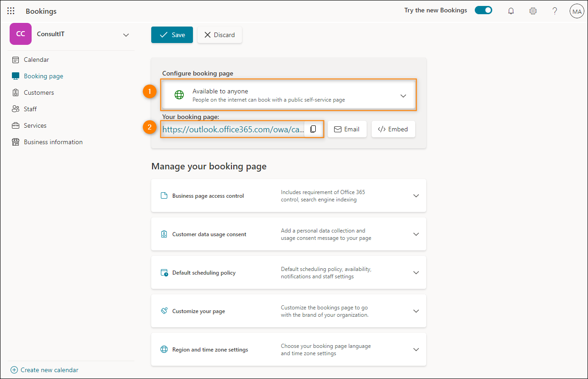Open the MA account avatar
This screenshot has height=379, width=588.
point(577,11)
